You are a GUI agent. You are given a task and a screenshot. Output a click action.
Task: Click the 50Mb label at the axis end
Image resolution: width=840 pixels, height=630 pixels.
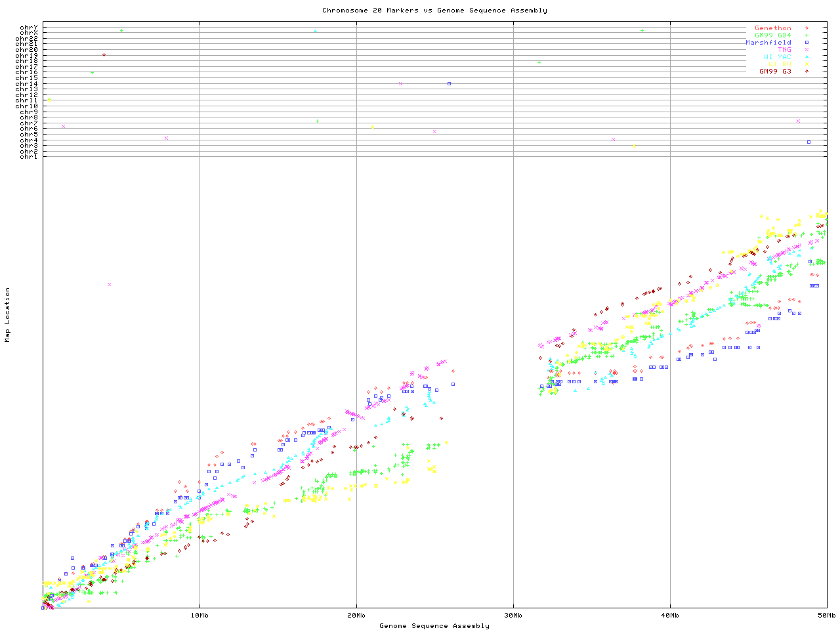[x=826, y=616]
